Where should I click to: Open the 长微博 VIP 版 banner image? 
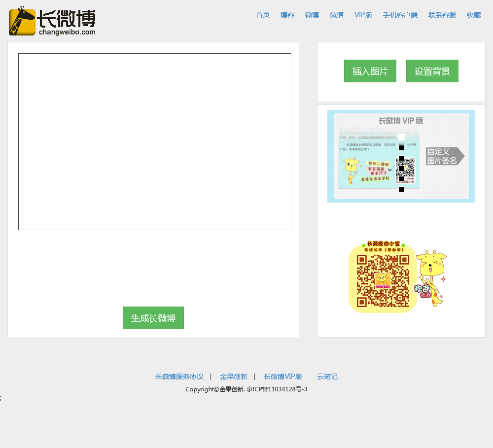click(401, 156)
